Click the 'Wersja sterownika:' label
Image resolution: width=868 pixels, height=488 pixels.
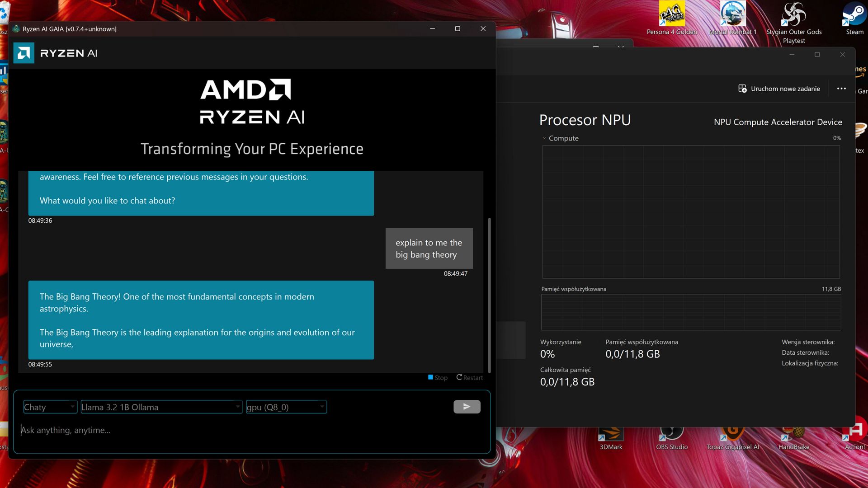click(x=808, y=342)
